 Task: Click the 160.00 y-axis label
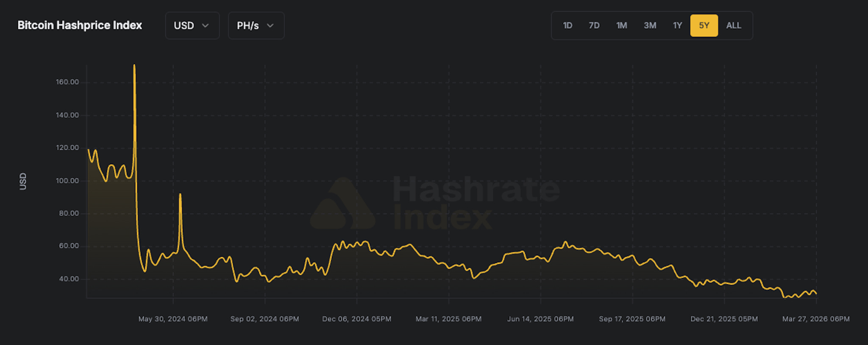pyautogui.click(x=67, y=82)
